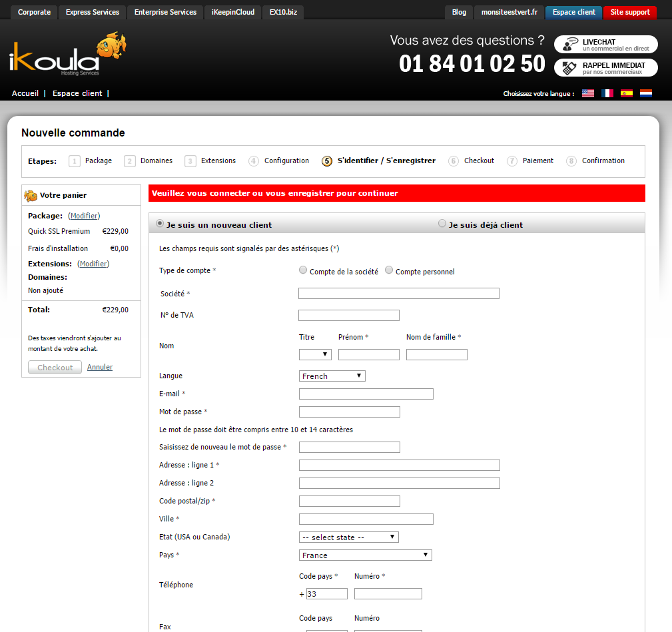Choose "Compte de la société" account type
Screen dimensions: 672x632
tap(303, 270)
